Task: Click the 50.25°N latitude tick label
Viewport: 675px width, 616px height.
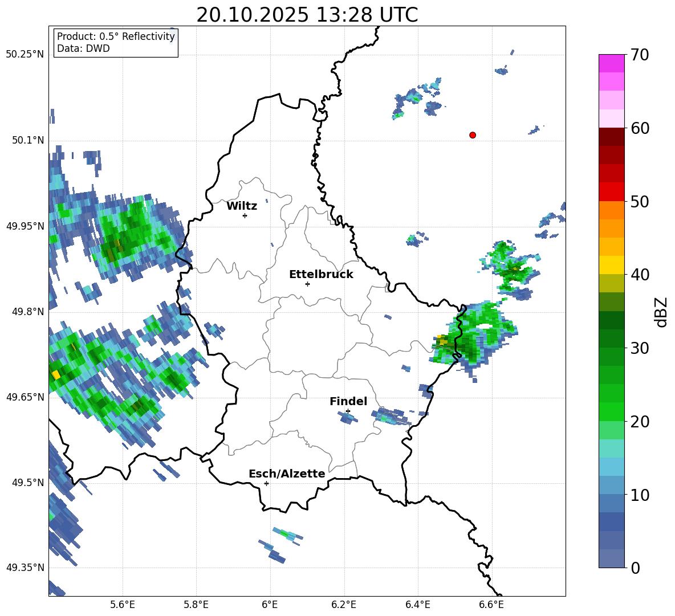Action: pyautogui.click(x=25, y=55)
